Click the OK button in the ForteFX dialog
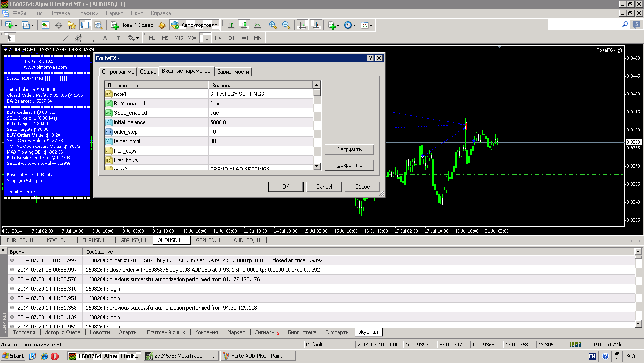The height and width of the screenshot is (363, 644). (x=286, y=187)
